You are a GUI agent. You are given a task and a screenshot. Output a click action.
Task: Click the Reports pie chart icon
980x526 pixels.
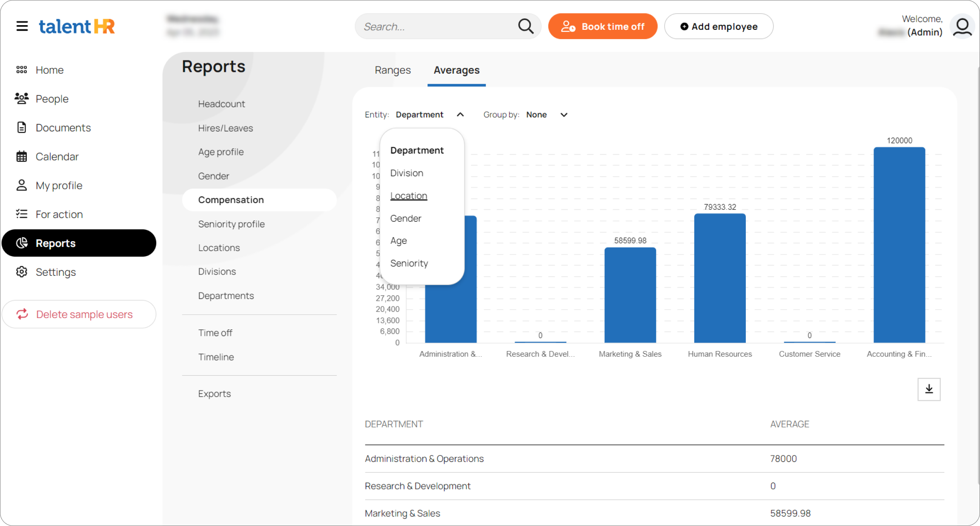click(22, 243)
